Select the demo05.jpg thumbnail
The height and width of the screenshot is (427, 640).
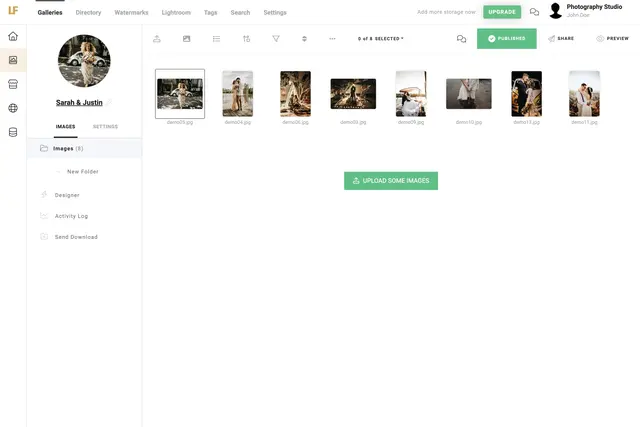coord(353,94)
